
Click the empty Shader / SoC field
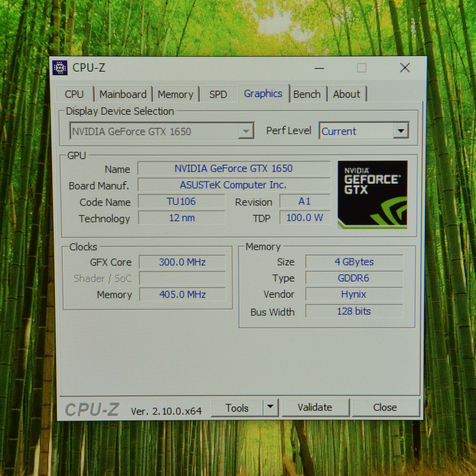point(182,278)
